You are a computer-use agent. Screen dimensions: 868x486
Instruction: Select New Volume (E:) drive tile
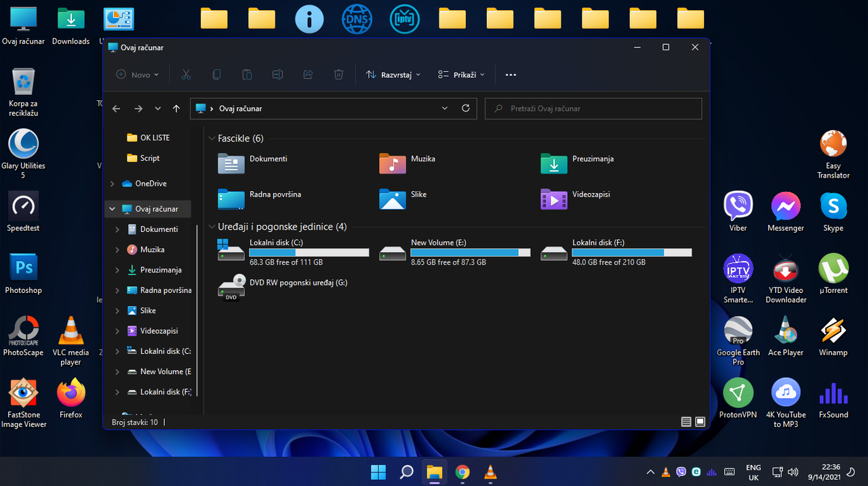454,251
